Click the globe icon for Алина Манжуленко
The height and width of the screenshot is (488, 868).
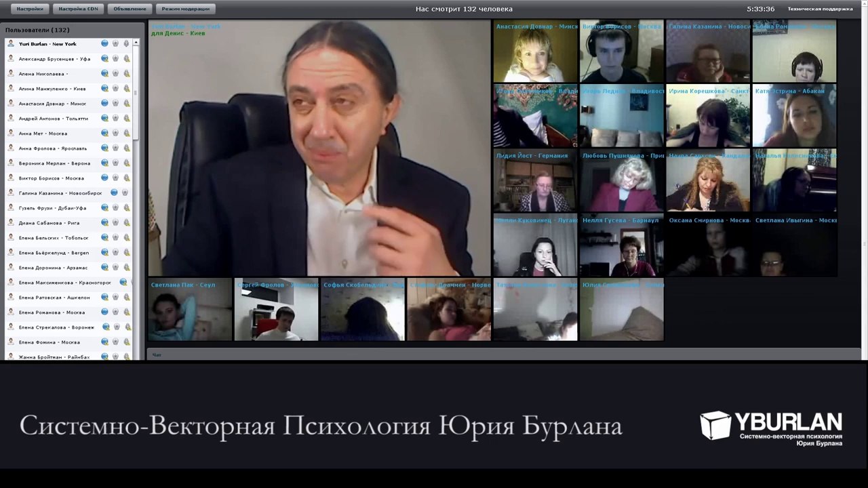click(x=104, y=88)
